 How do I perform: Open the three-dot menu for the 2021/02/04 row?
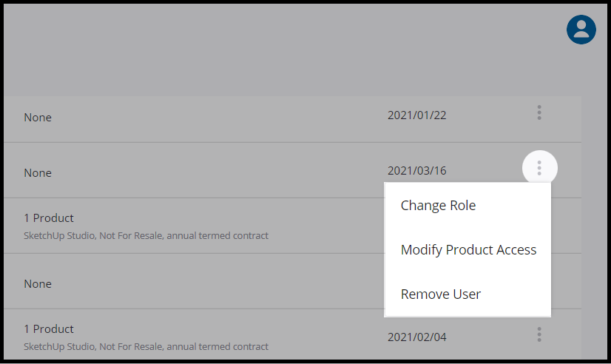[539, 334]
